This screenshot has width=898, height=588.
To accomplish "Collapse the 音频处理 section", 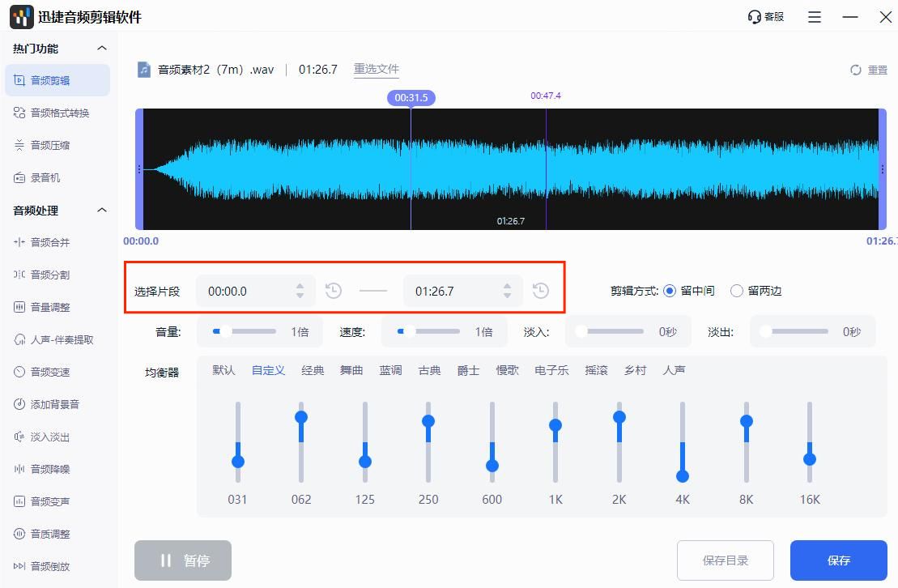I will 102,211.
